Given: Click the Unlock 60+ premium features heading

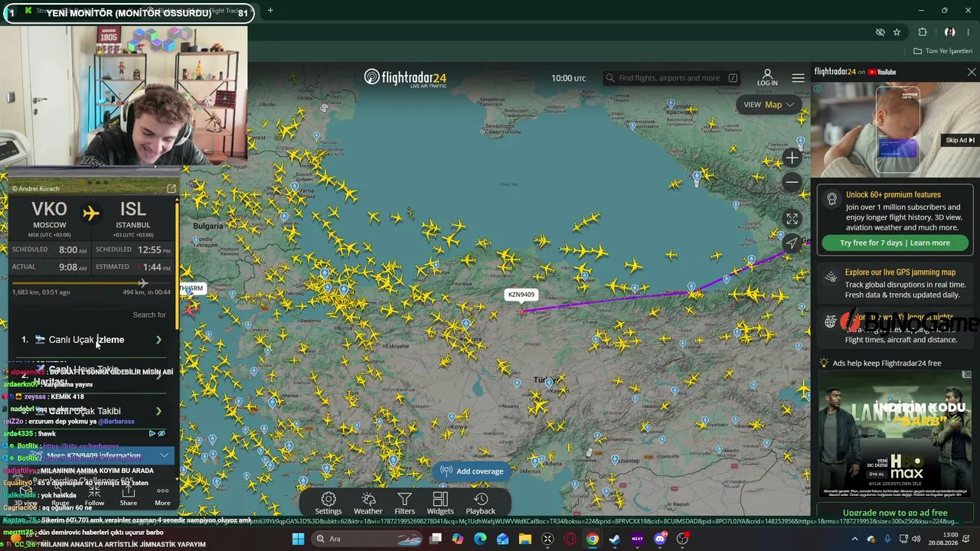Looking at the screenshot, I should click(x=893, y=194).
